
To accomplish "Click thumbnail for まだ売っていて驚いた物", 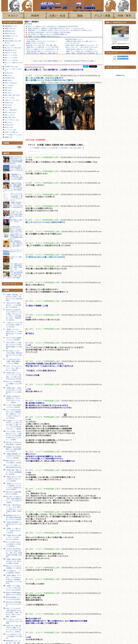I will click(6, 259).
